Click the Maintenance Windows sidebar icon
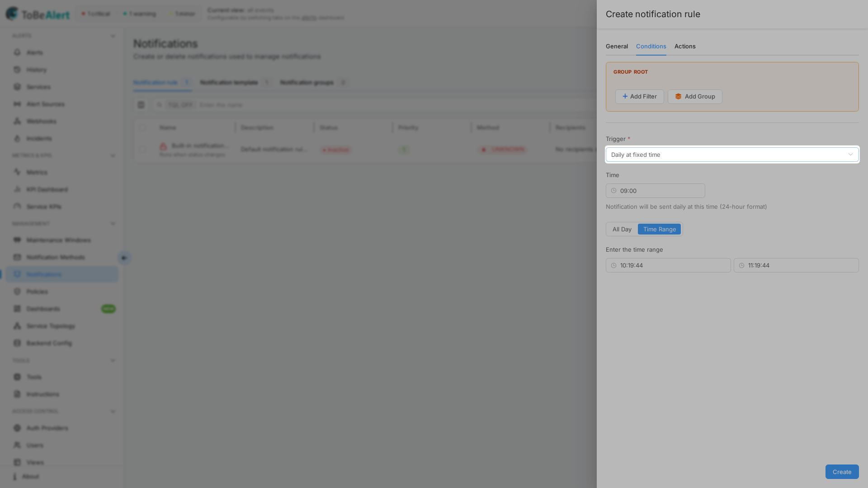868x488 pixels. pyautogui.click(x=17, y=240)
